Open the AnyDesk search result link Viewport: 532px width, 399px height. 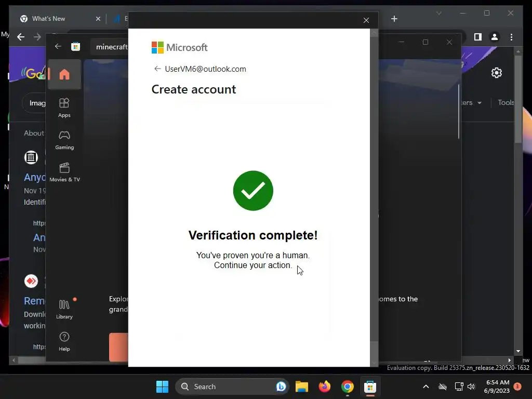pos(34,177)
